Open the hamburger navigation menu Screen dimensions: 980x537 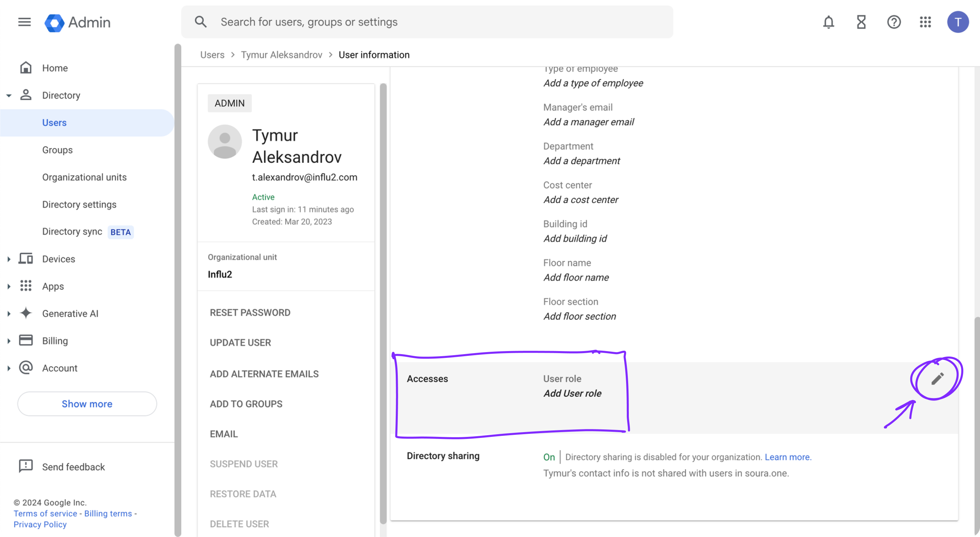tap(24, 22)
